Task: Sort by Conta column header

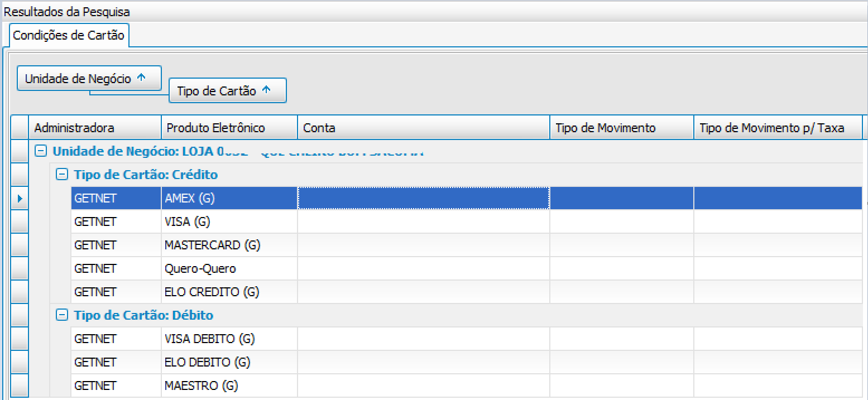Action: 424,128
